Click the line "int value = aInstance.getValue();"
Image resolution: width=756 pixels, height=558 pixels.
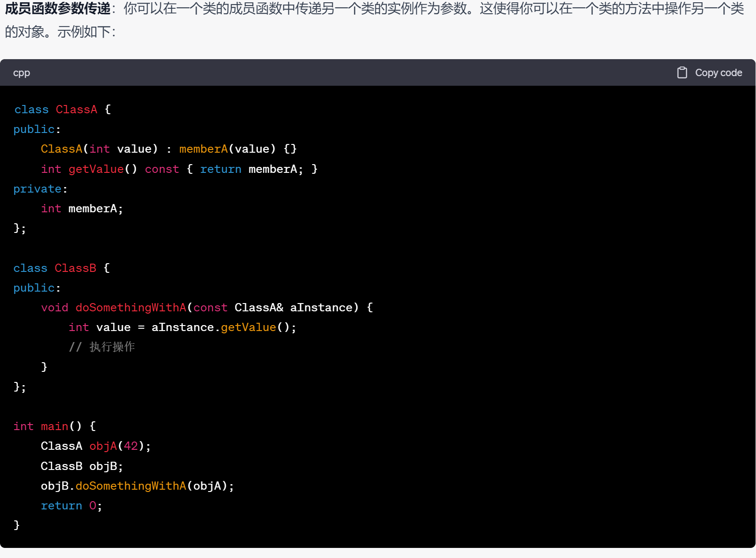(182, 327)
